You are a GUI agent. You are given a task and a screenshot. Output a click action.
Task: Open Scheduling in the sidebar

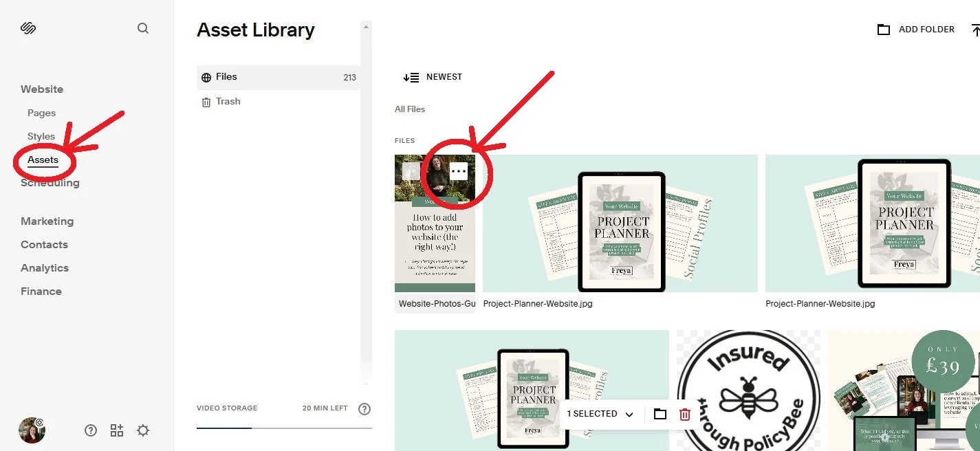tap(50, 183)
